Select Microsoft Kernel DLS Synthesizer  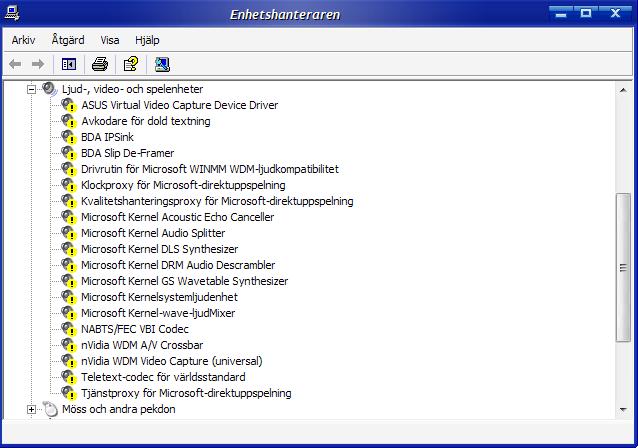[x=160, y=249]
